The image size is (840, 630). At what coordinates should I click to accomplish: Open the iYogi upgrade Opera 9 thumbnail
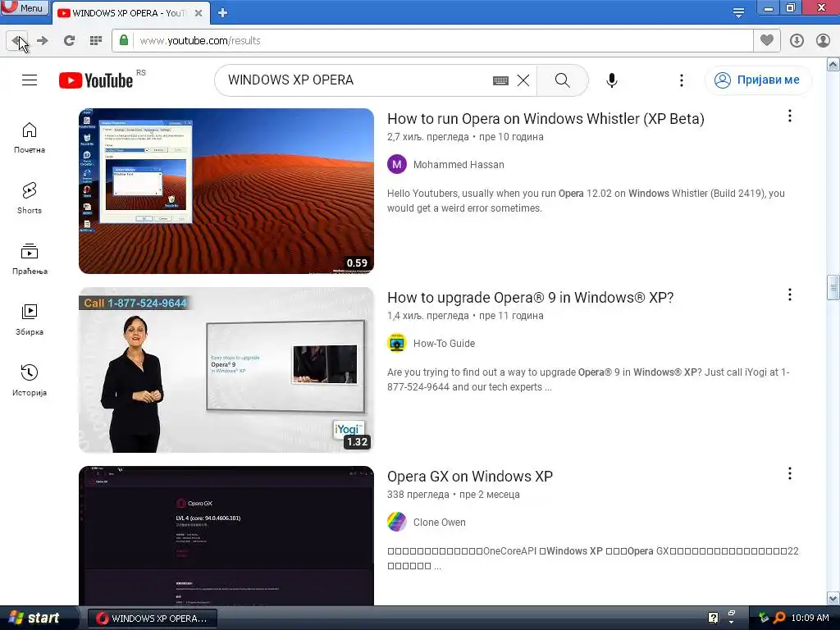pyautogui.click(x=226, y=370)
